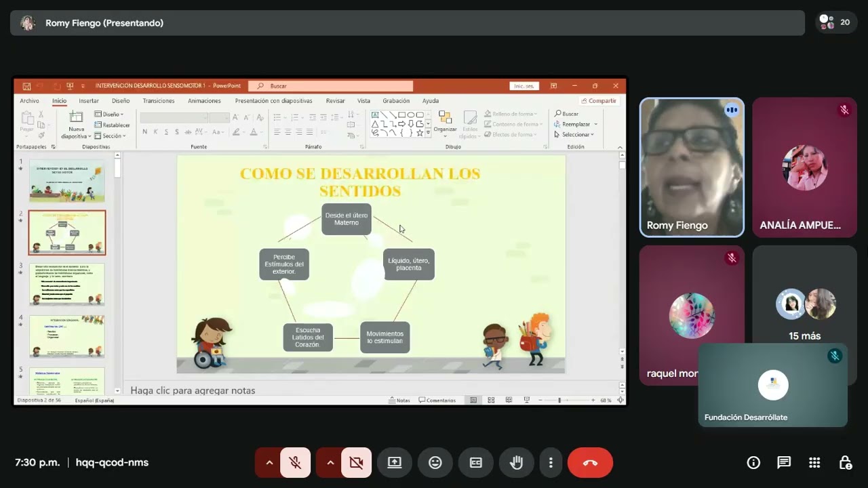Viewport: 868px width, 488px height.
Task: Click Nueva diapositiva button
Action: click(x=76, y=125)
